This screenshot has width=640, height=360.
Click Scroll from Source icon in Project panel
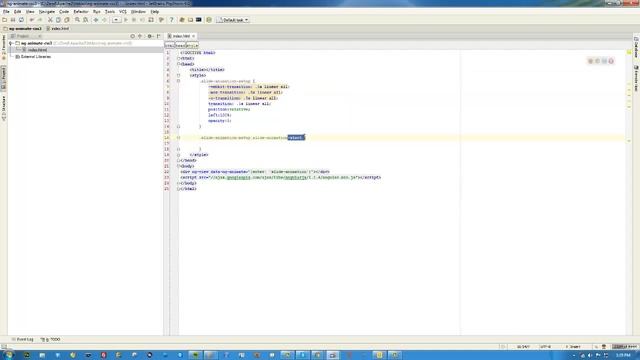click(132, 36)
